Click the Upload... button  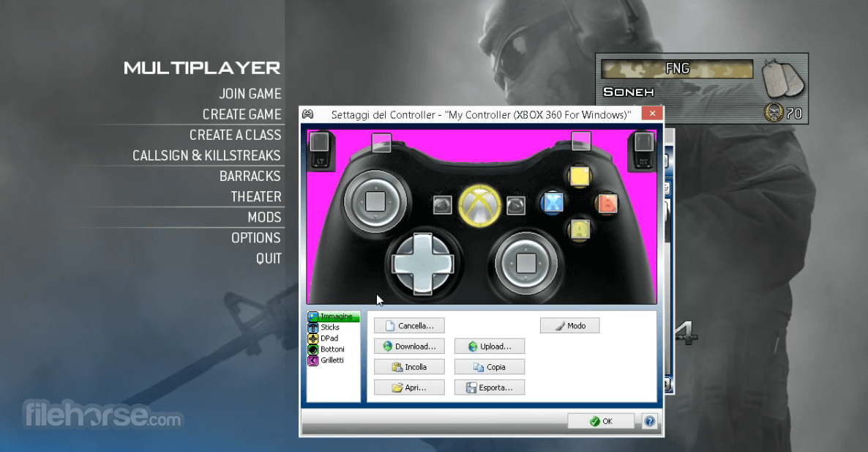[490, 347]
